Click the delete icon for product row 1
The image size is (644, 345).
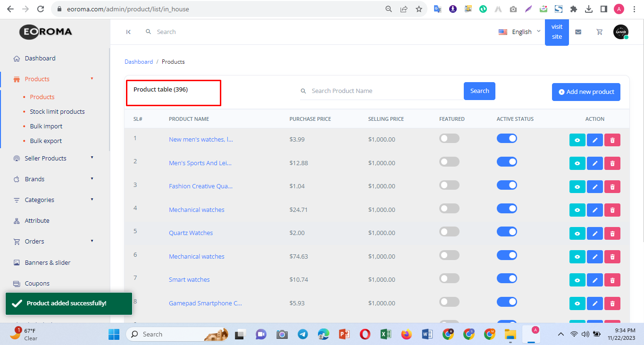tap(612, 140)
